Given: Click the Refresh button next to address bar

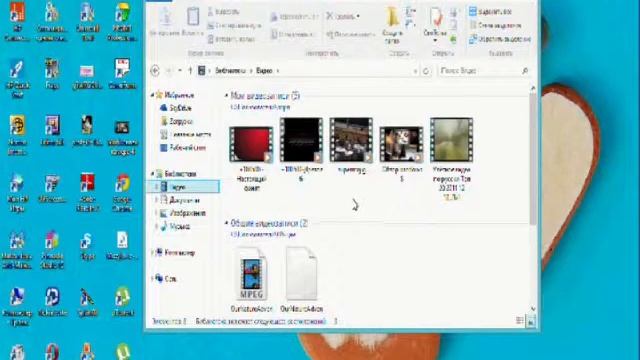Looking at the screenshot, I should click(426, 71).
